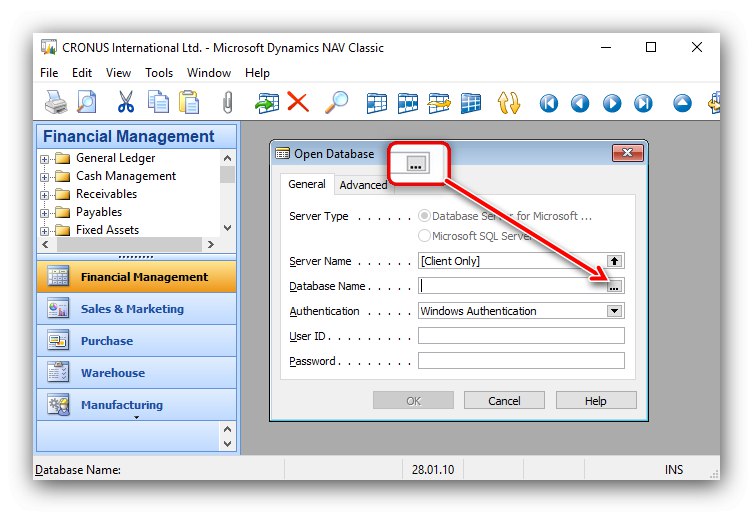Image resolution: width=753 pixels, height=513 pixels.
Task: Click the 28.01.10 work date in status bar
Action: (x=433, y=469)
